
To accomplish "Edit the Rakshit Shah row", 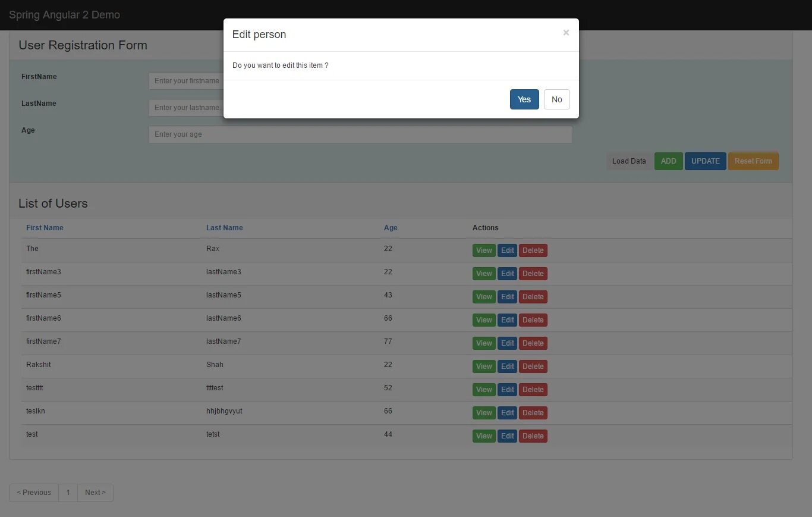I will (x=507, y=366).
